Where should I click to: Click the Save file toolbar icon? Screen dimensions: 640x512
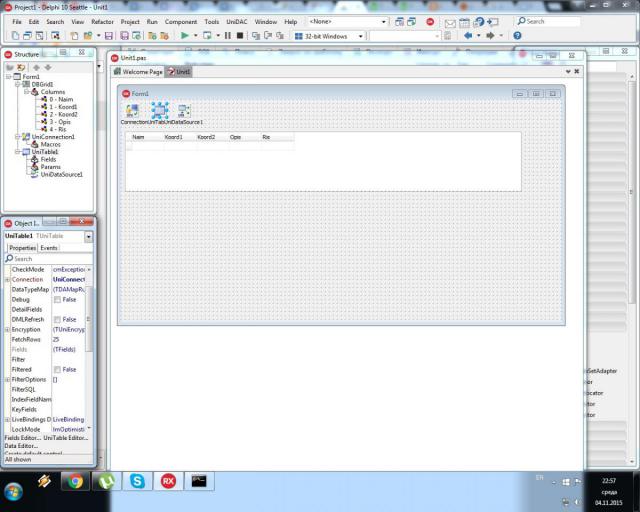(x=109, y=36)
